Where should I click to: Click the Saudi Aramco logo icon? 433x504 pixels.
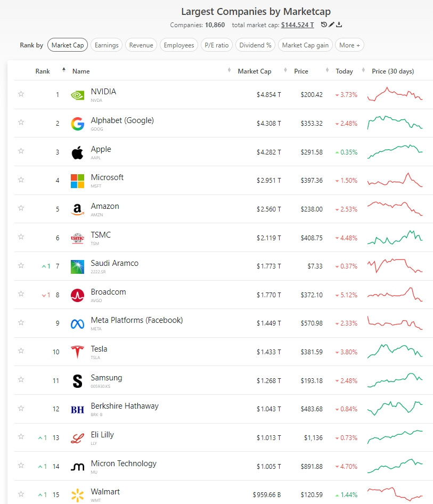[x=77, y=266]
